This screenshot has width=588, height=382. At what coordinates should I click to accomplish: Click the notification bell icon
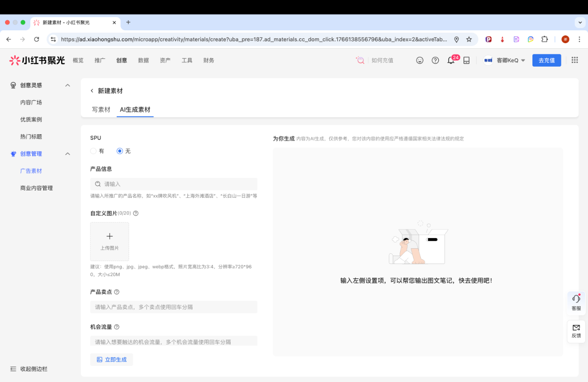[451, 61]
